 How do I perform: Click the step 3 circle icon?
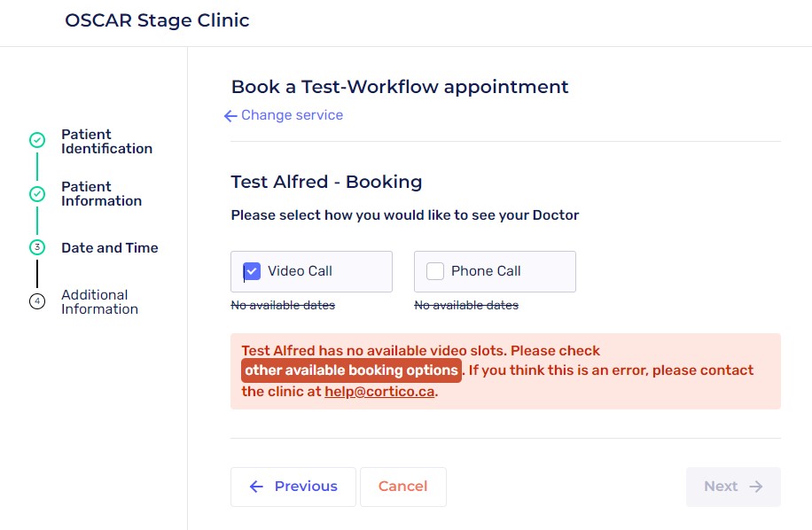click(x=37, y=247)
